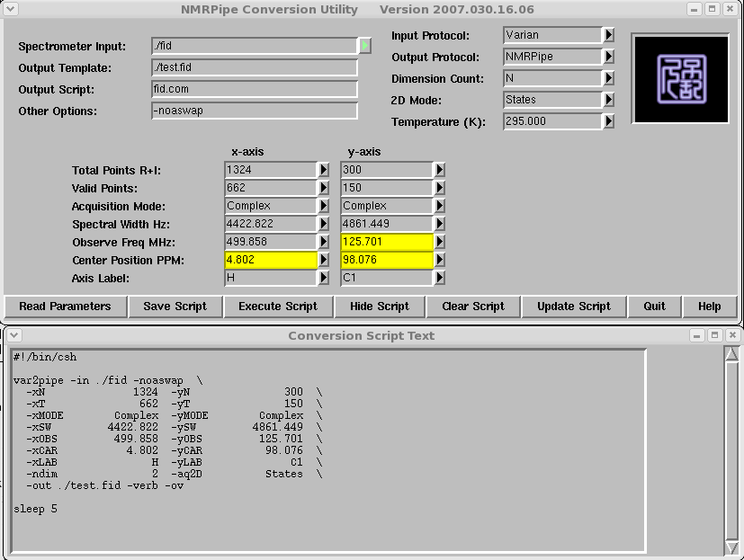Open x-axis Center Position PPM arrow menu

[324, 260]
